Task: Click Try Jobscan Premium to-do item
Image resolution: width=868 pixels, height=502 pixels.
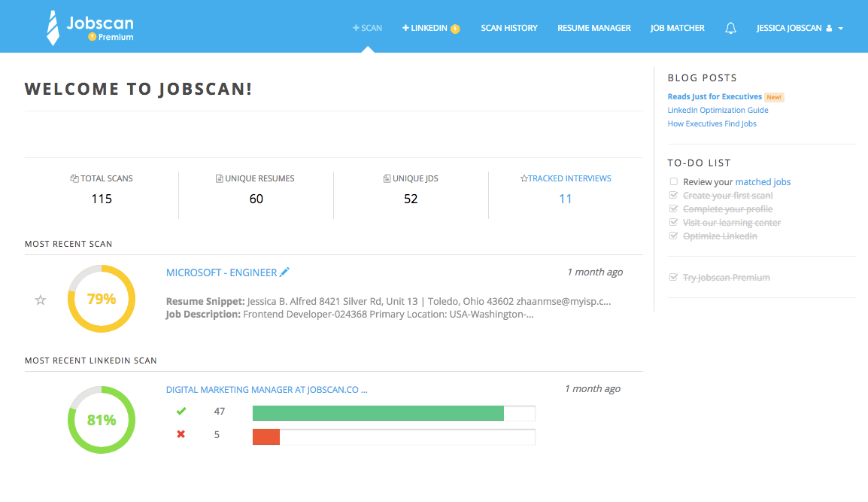Action: click(727, 278)
